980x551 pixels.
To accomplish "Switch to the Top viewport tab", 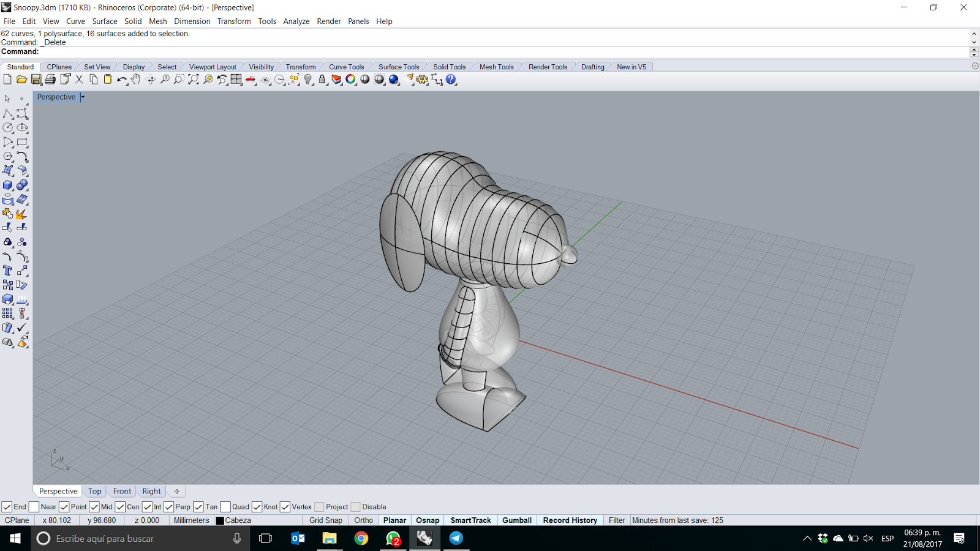I will 95,491.
